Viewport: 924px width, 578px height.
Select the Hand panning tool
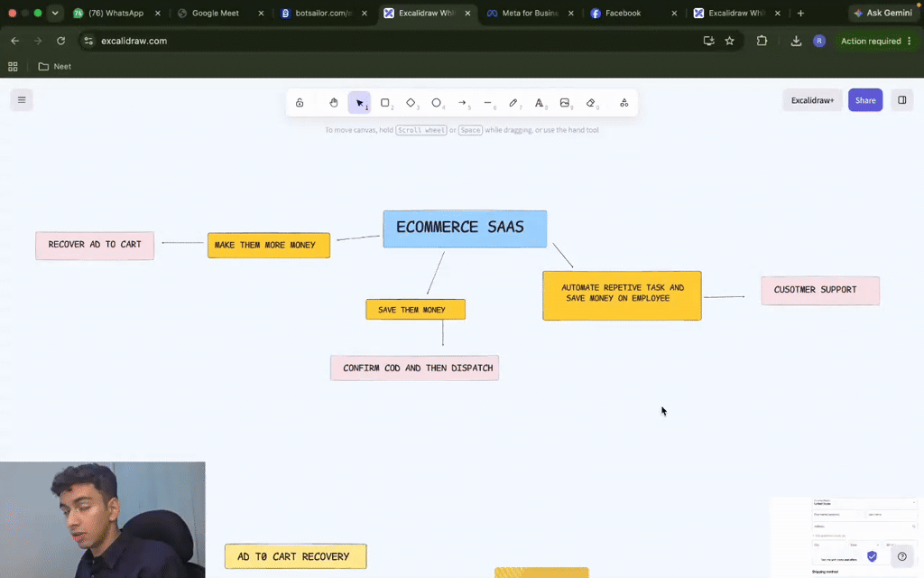pyautogui.click(x=334, y=103)
